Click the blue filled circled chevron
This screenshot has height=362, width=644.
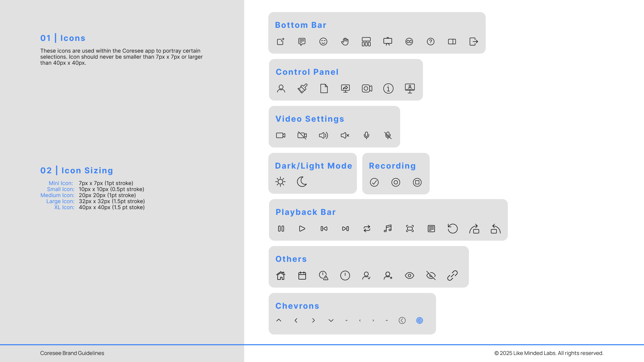click(x=420, y=320)
